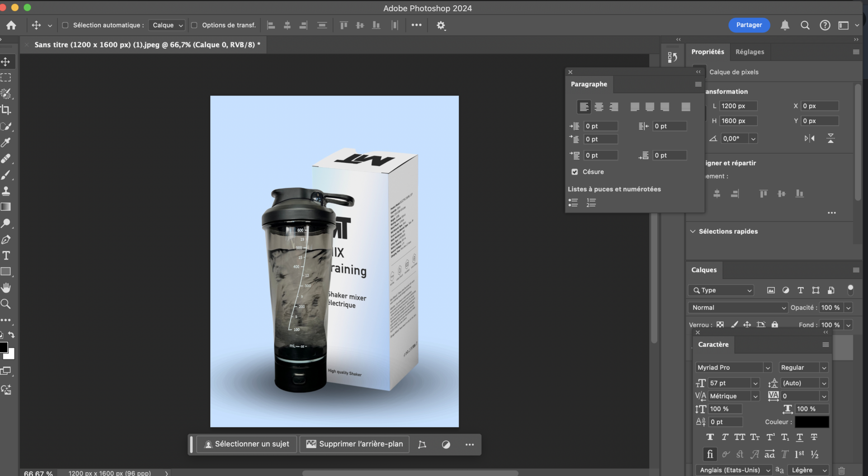Swap foreground and background colors
Image resolution: width=868 pixels, height=476 pixels.
click(12, 335)
